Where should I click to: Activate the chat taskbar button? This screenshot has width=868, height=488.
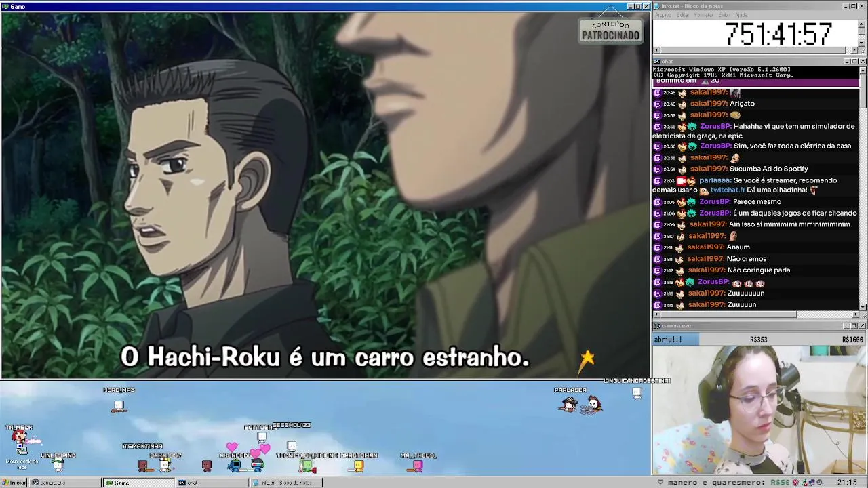coord(212,483)
